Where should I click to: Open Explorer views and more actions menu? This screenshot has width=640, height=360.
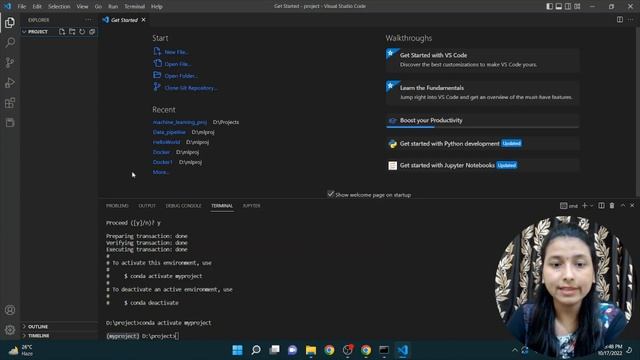tap(88, 20)
